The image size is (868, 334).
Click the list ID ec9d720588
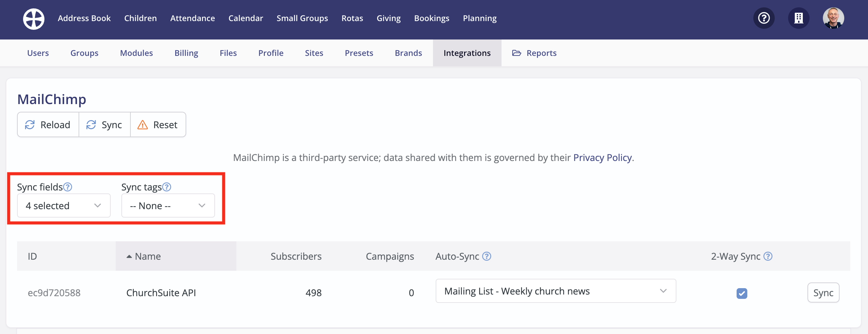(x=54, y=293)
